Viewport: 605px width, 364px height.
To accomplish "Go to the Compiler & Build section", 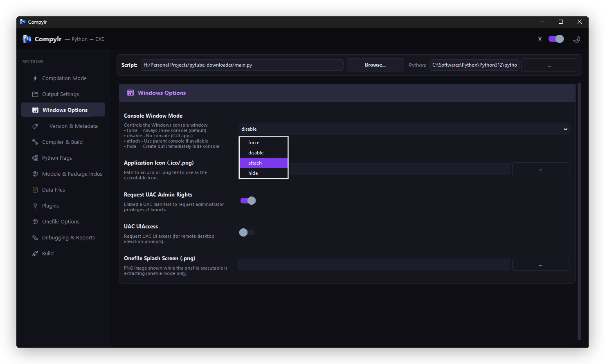I will coord(63,142).
